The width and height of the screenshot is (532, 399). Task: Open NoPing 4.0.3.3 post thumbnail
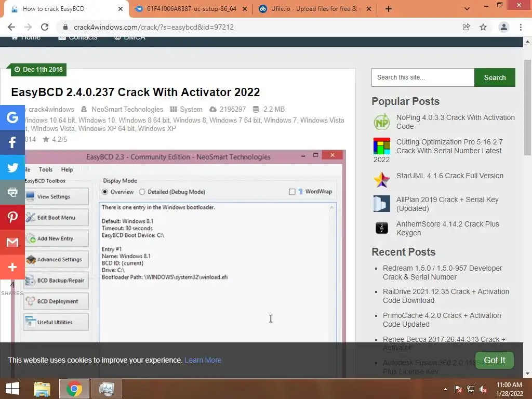382,122
